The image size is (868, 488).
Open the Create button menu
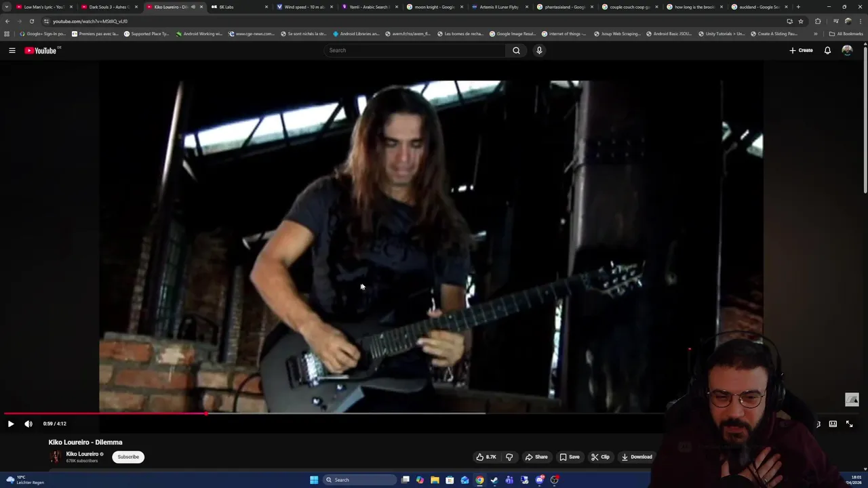tap(801, 50)
